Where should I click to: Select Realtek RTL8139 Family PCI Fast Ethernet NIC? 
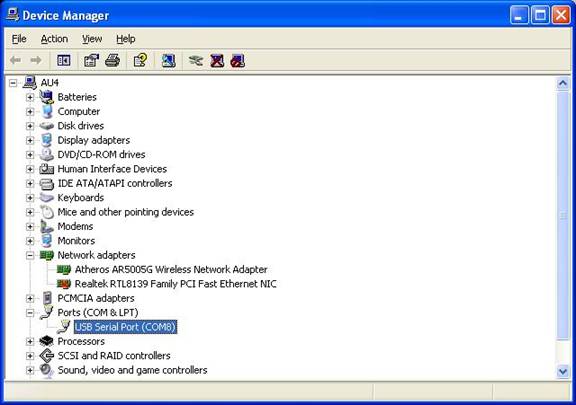pyautogui.click(x=176, y=284)
